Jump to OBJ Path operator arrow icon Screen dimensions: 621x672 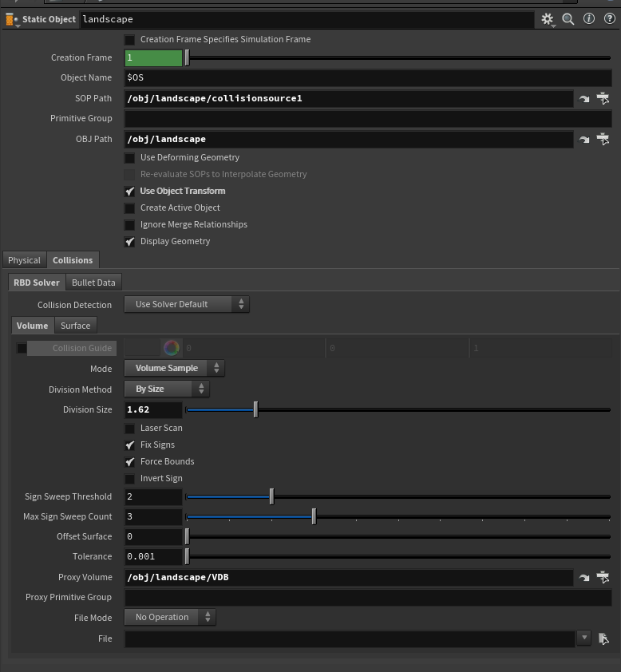[x=584, y=140]
